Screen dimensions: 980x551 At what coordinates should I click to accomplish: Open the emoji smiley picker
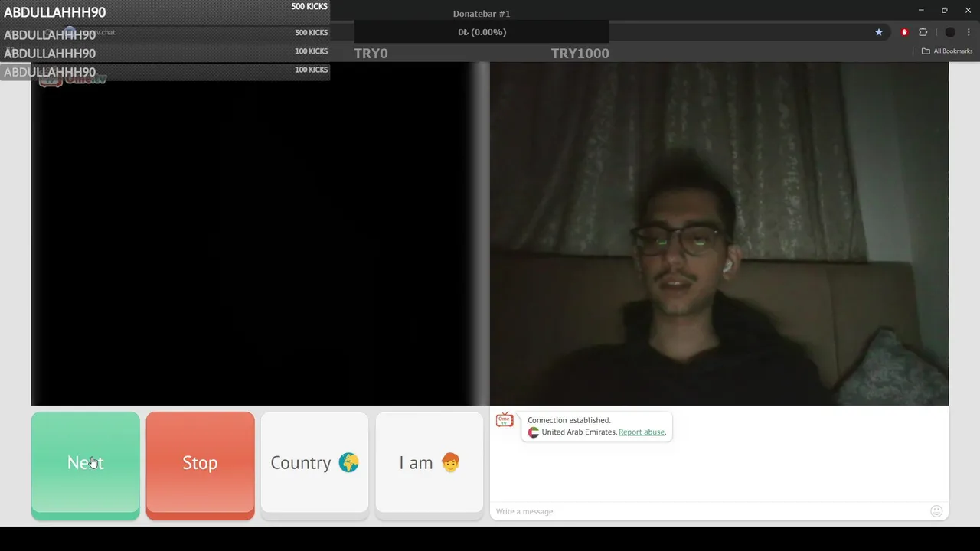936,511
